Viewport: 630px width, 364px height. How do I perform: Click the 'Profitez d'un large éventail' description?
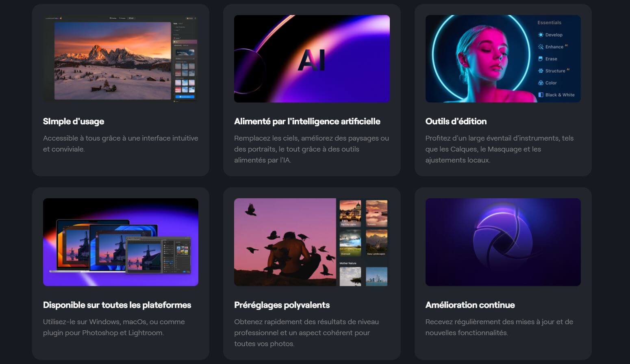point(500,149)
